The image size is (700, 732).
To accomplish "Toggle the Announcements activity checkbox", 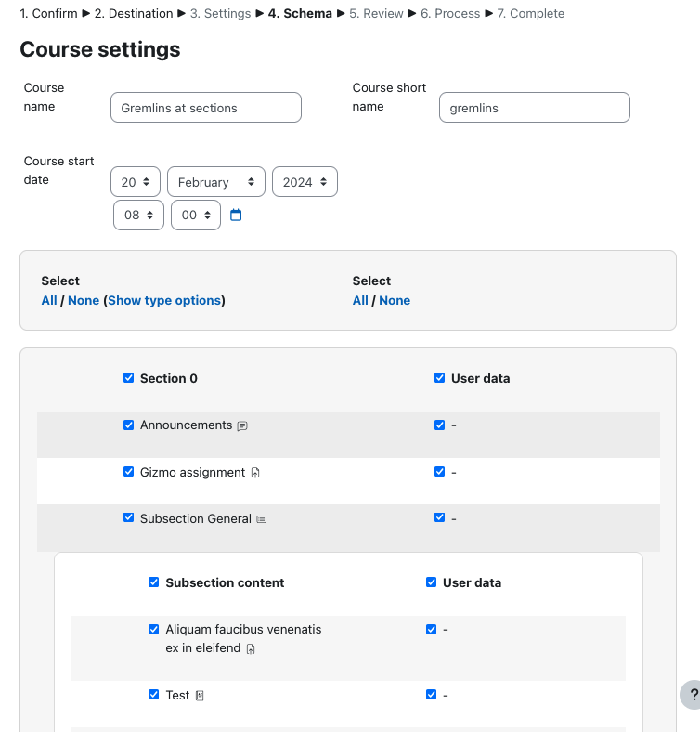I will [128, 425].
